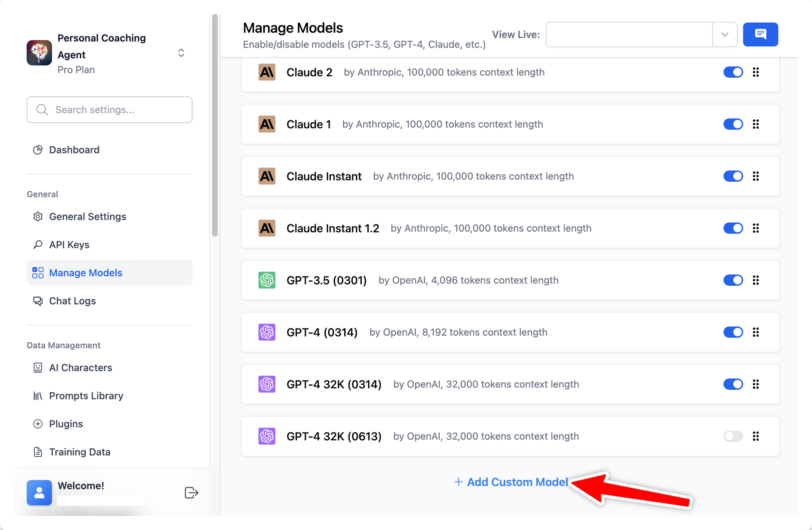Click the purple OpenAI logo on GPT-4 (0314)
Viewport: 812px width, 530px height.
pyautogui.click(x=267, y=332)
